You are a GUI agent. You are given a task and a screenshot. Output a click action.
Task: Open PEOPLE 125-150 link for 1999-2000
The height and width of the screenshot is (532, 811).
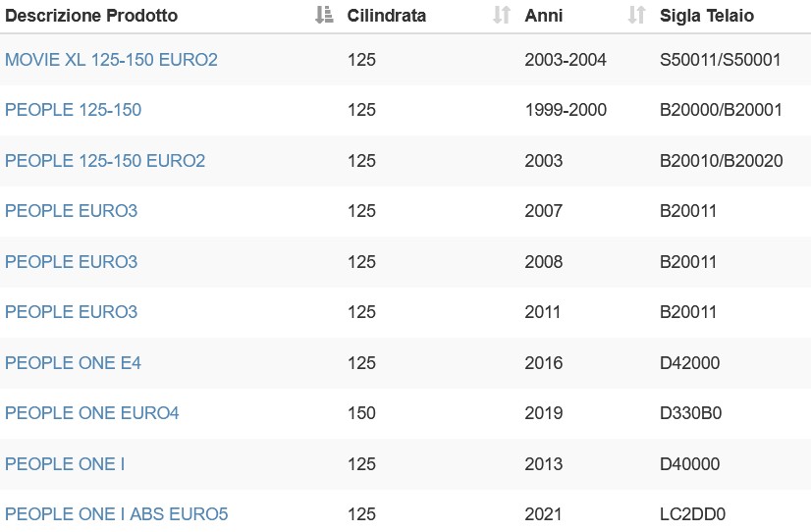pyautogui.click(x=73, y=110)
